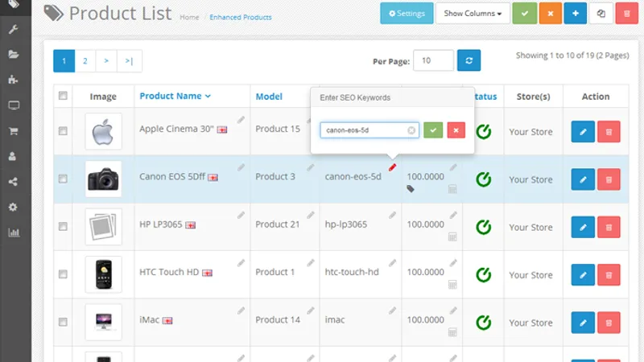This screenshot has height=362, width=644.
Task: Edit iMac price pencil icon
Action: (453, 311)
